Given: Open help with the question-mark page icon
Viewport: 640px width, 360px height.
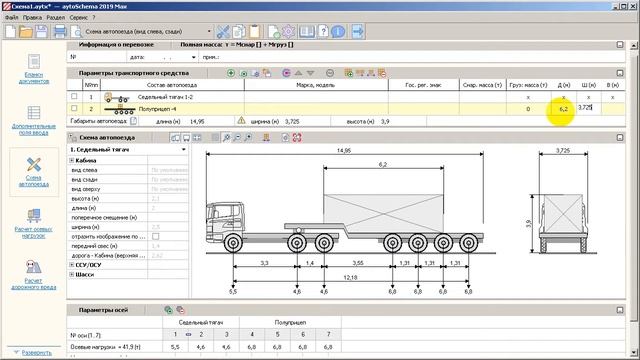Looking at the screenshot, I should [x=323, y=31].
